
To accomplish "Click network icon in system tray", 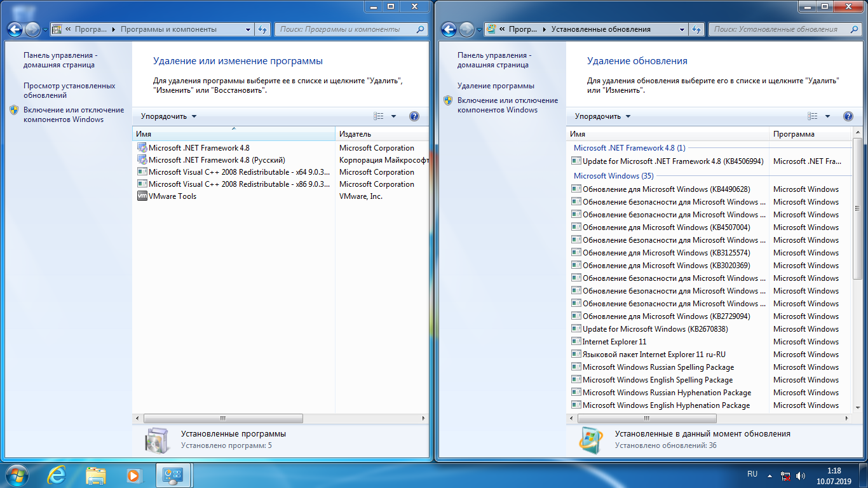I will [786, 475].
